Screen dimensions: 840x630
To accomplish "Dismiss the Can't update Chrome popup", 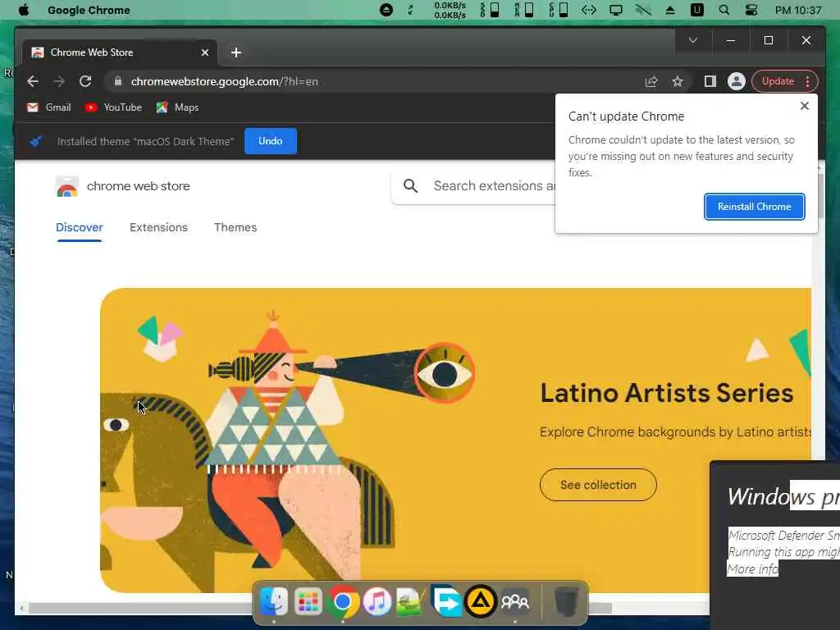I will pos(804,106).
